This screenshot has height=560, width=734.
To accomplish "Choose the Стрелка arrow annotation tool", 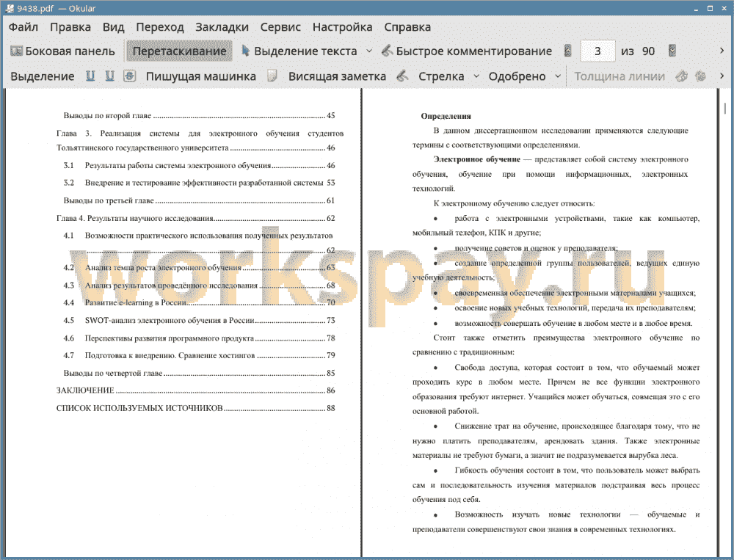I will pos(441,76).
